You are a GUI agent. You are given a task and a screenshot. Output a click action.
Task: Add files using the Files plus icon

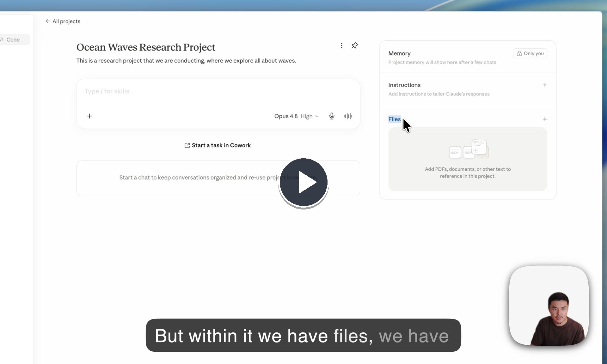click(x=545, y=119)
